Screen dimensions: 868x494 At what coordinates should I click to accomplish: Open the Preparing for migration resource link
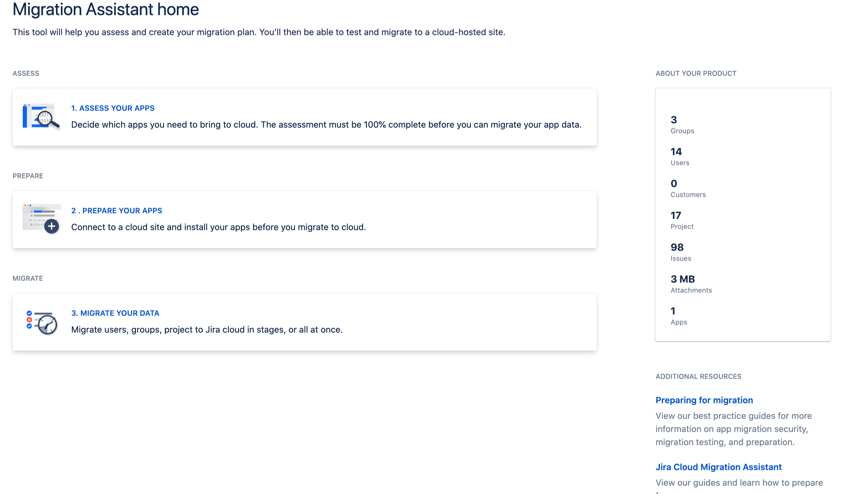704,400
